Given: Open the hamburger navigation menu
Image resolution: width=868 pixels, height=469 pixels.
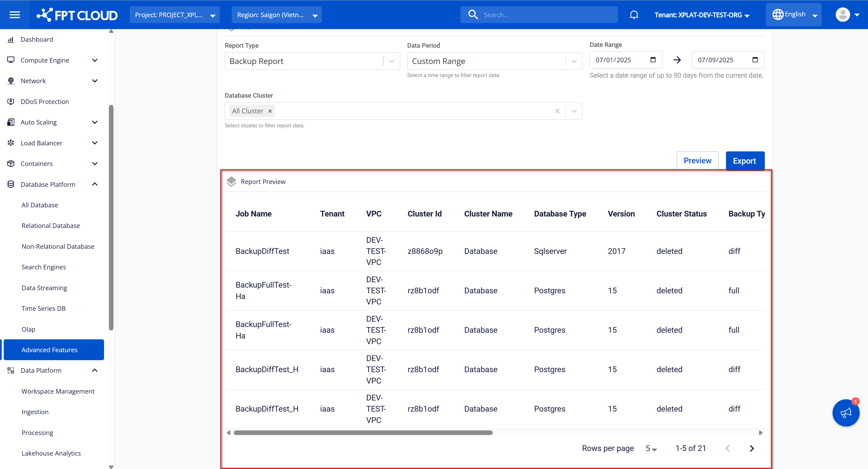Looking at the screenshot, I should [15, 15].
